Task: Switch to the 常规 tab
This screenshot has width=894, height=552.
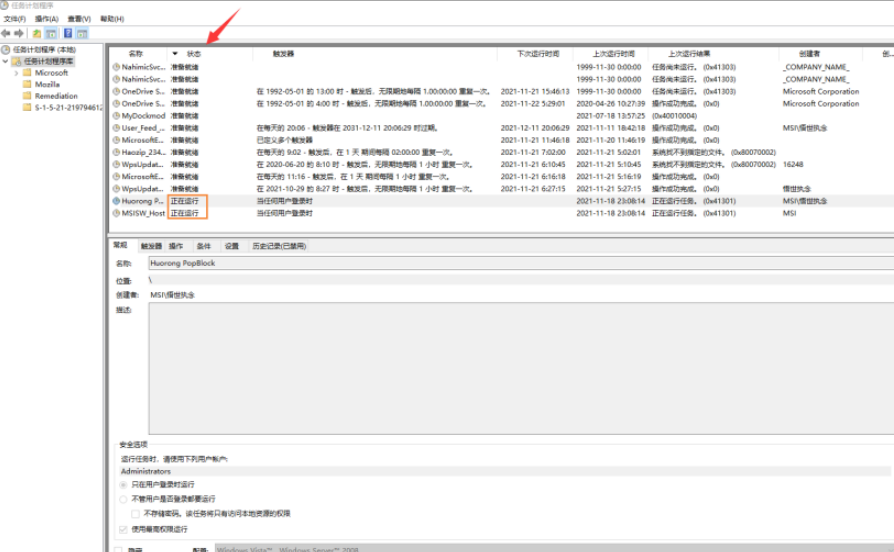Action: [120, 245]
